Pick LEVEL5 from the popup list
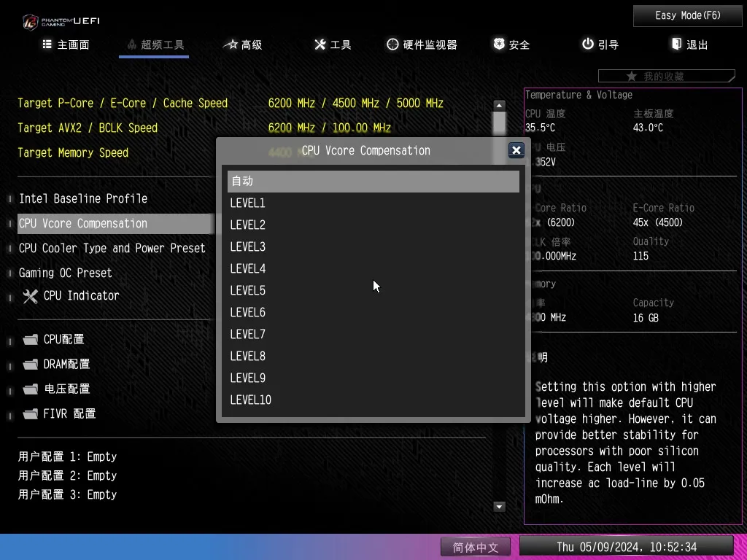Image resolution: width=747 pixels, height=560 pixels. click(373, 291)
